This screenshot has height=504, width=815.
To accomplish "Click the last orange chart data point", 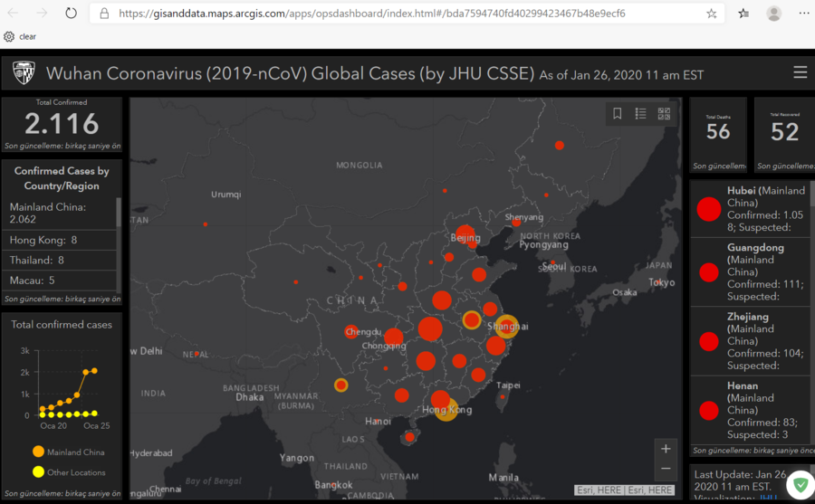I will pyautogui.click(x=94, y=370).
